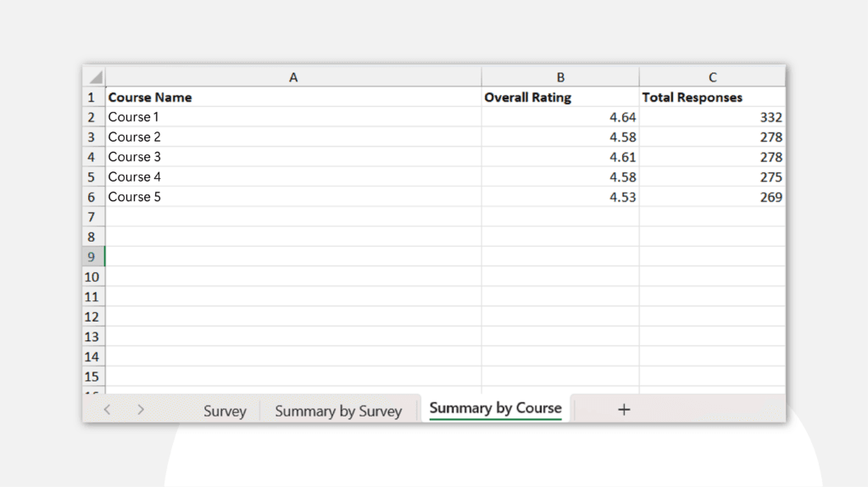The width and height of the screenshot is (868, 487).
Task: Select row 5 header
Action: click(93, 176)
